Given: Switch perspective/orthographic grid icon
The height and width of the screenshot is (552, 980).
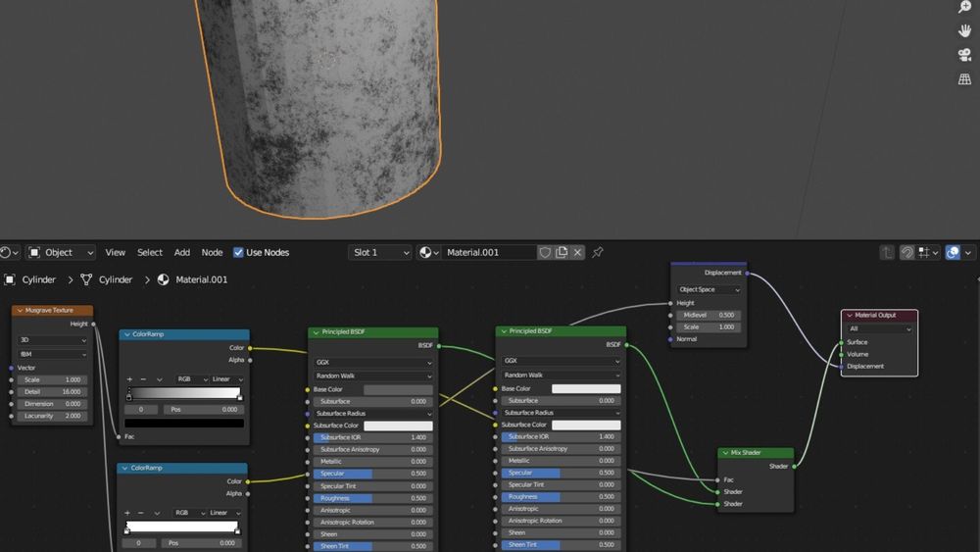Looking at the screenshot, I should point(964,78).
